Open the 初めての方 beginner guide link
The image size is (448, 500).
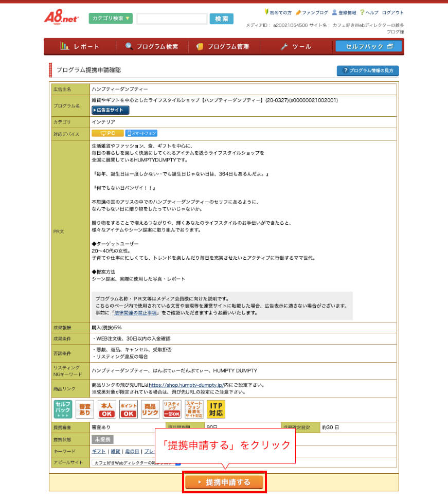click(x=278, y=12)
